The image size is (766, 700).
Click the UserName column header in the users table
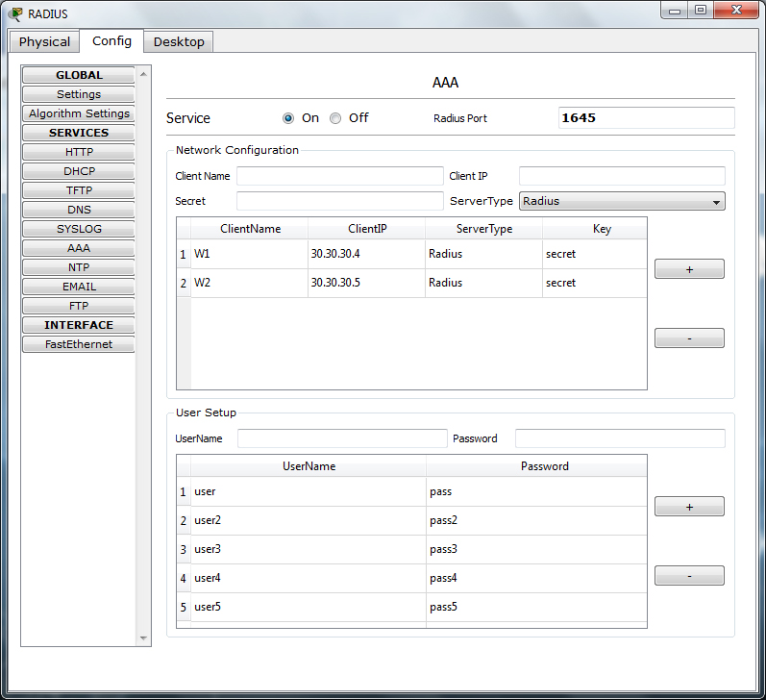(309, 466)
